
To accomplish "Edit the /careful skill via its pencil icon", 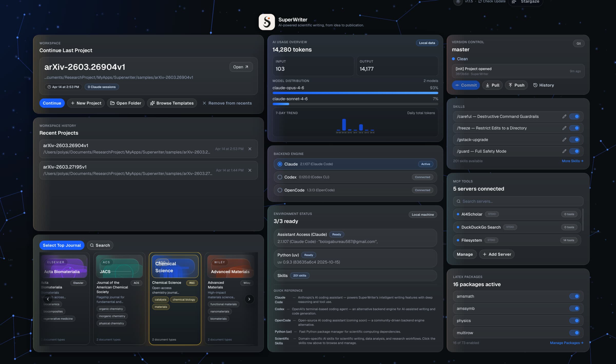I will point(564,116).
